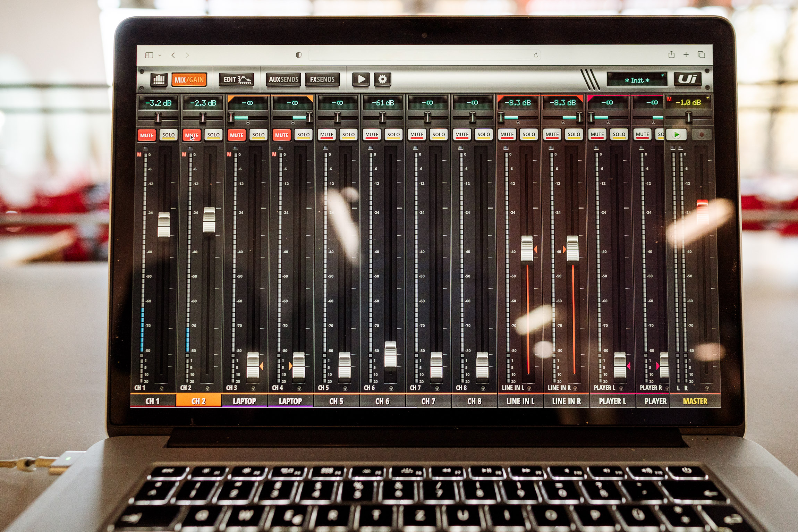Screen dimensions: 798x532
Task: Unmute channel 1 with MUTE button
Action: (147, 135)
